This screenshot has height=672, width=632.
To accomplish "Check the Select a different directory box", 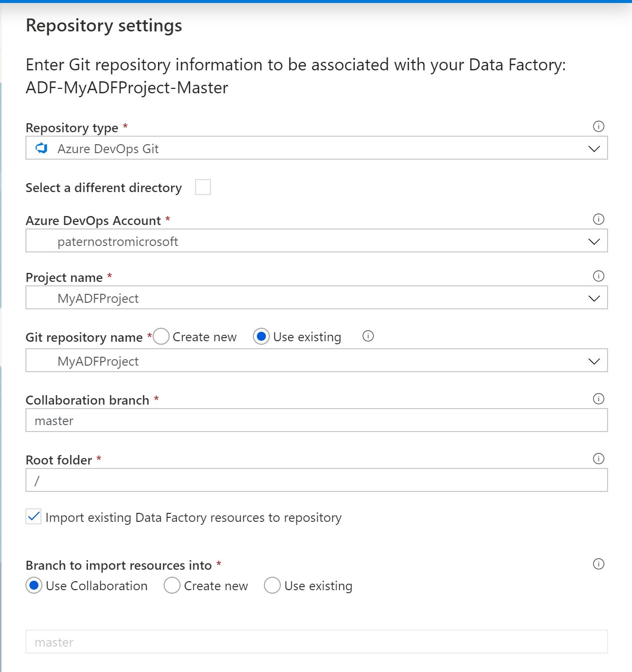I will pyautogui.click(x=203, y=187).
